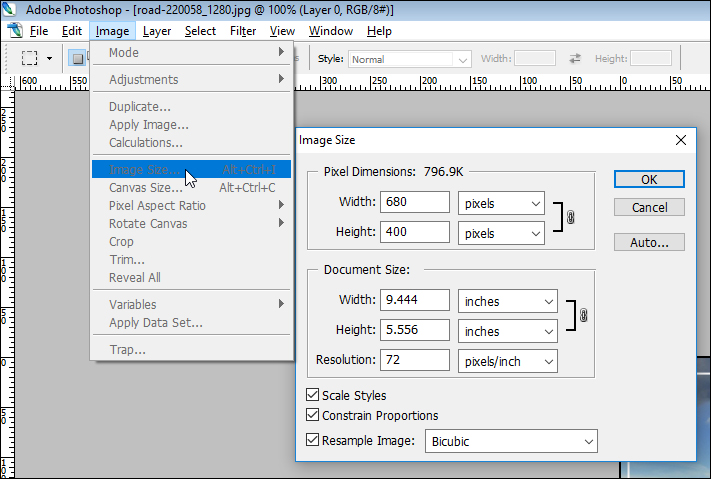Select Trim in Image menu
Image resolution: width=711 pixels, height=479 pixels.
(191, 259)
